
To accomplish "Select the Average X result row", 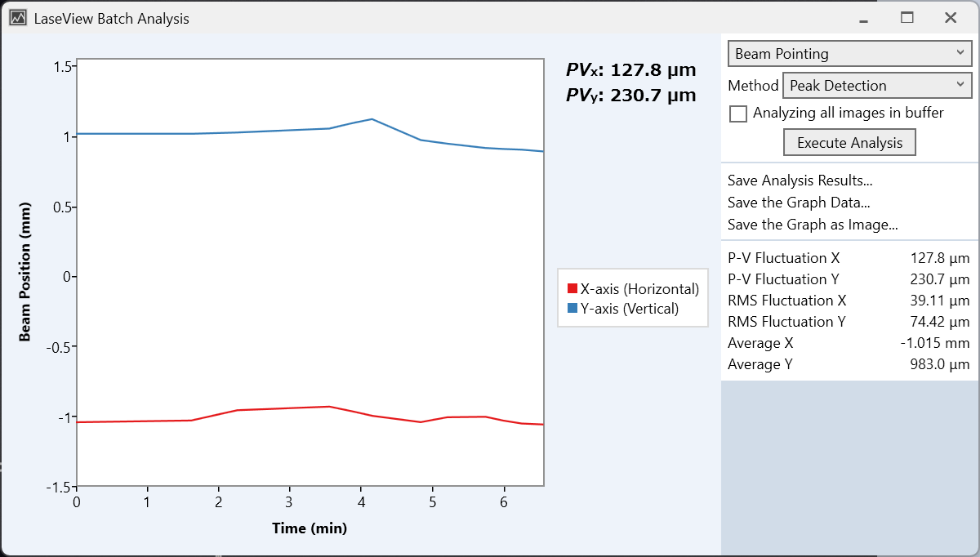I will coord(848,343).
